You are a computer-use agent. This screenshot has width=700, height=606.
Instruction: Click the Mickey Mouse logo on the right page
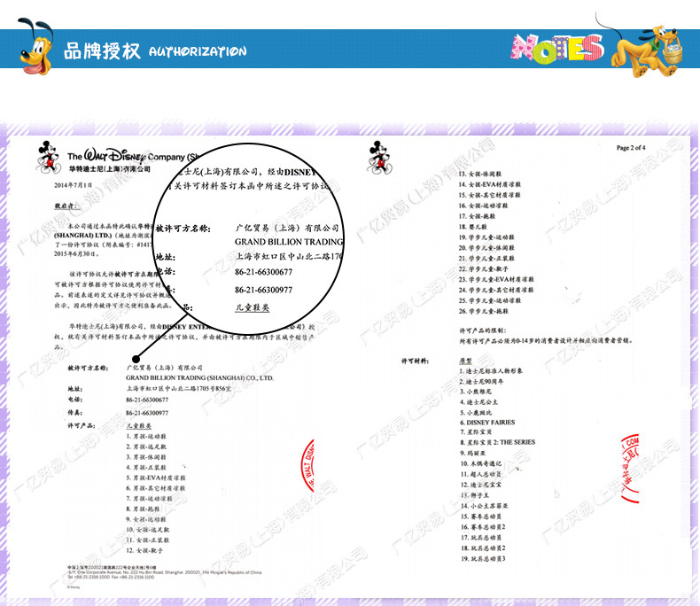379,157
